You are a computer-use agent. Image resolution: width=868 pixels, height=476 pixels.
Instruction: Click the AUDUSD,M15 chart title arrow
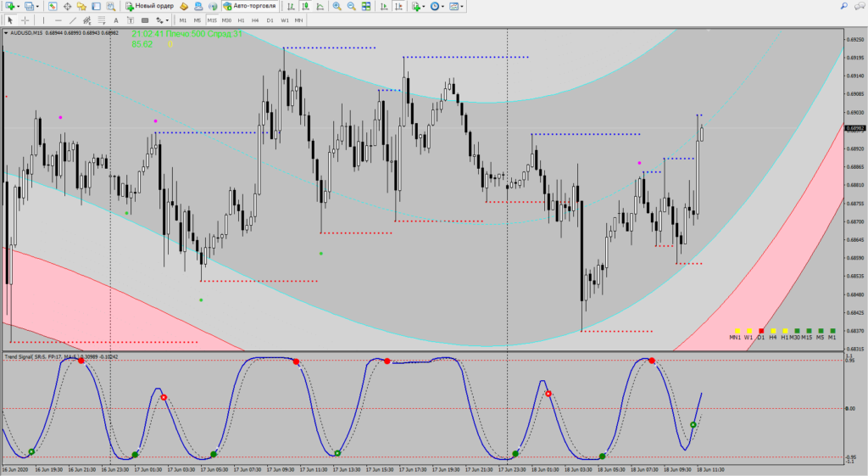[x=7, y=33]
